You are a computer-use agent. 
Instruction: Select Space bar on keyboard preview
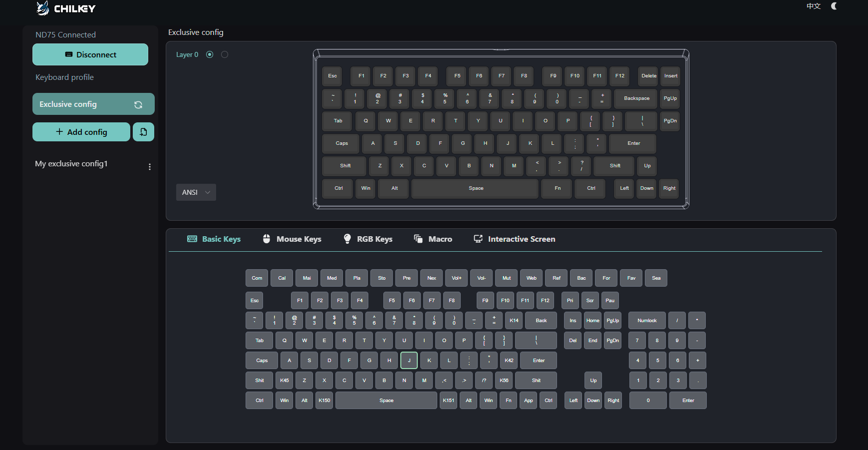tap(476, 188)
